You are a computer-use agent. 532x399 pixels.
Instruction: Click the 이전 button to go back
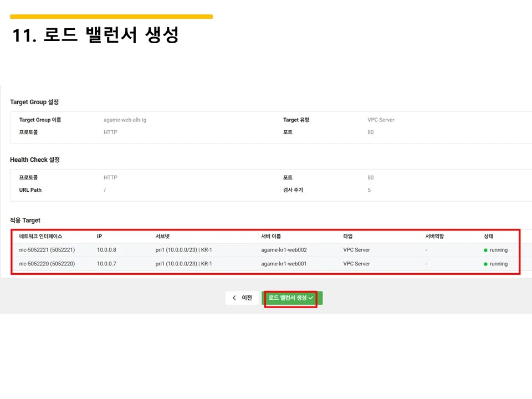point(242,298)
